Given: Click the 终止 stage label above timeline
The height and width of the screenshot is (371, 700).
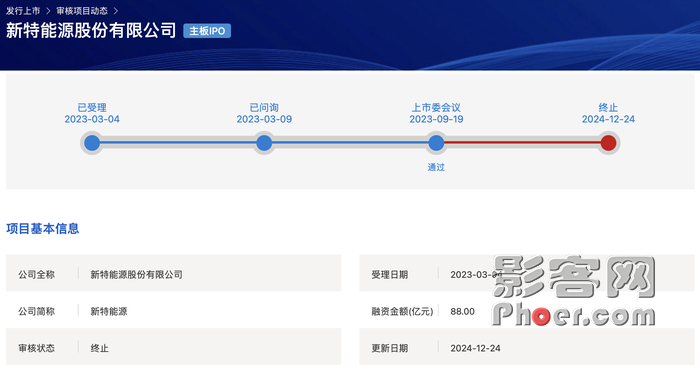Looking at the screenshot, I should pyautogui.click(x=608, y=108).
